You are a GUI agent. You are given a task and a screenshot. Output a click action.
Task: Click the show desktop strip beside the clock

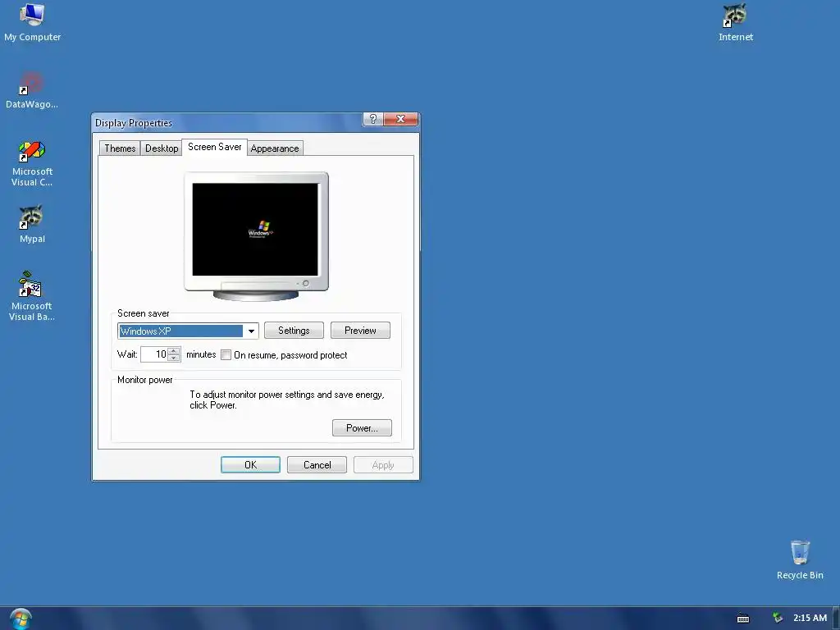(x=836, y=619)
